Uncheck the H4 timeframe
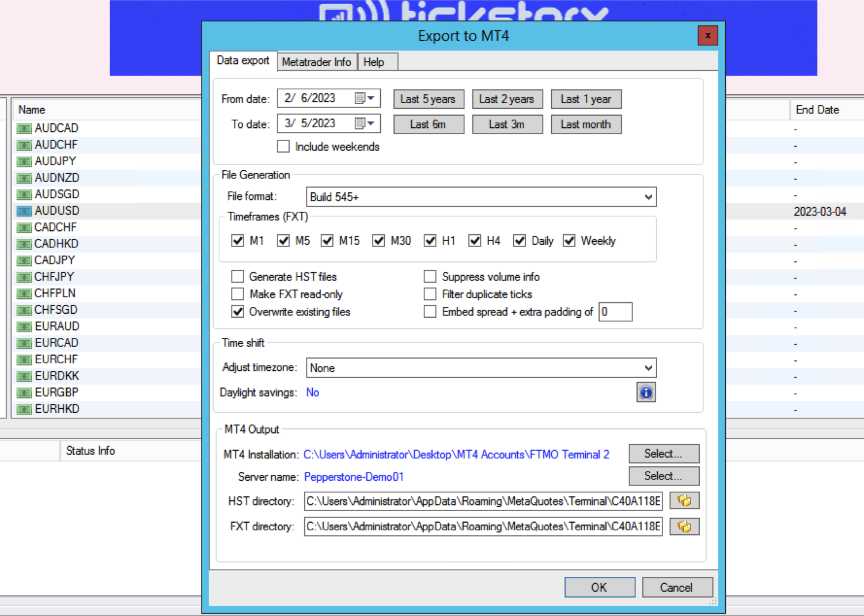Viewport: 864px width, 616px height. (475, 241)
